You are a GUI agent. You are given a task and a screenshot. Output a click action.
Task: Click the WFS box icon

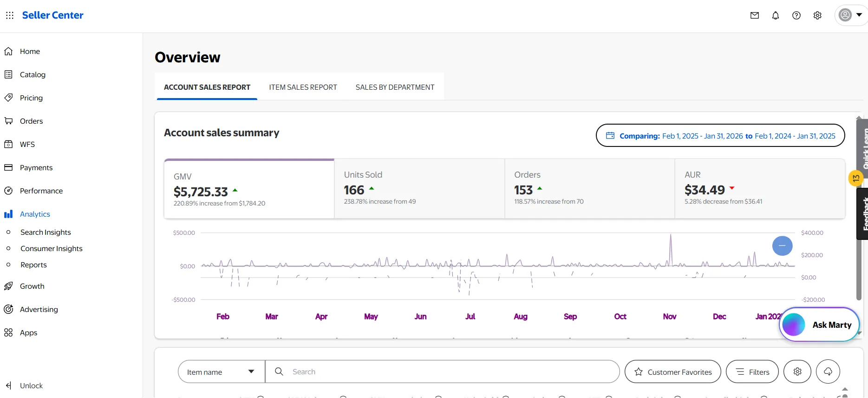8,144
